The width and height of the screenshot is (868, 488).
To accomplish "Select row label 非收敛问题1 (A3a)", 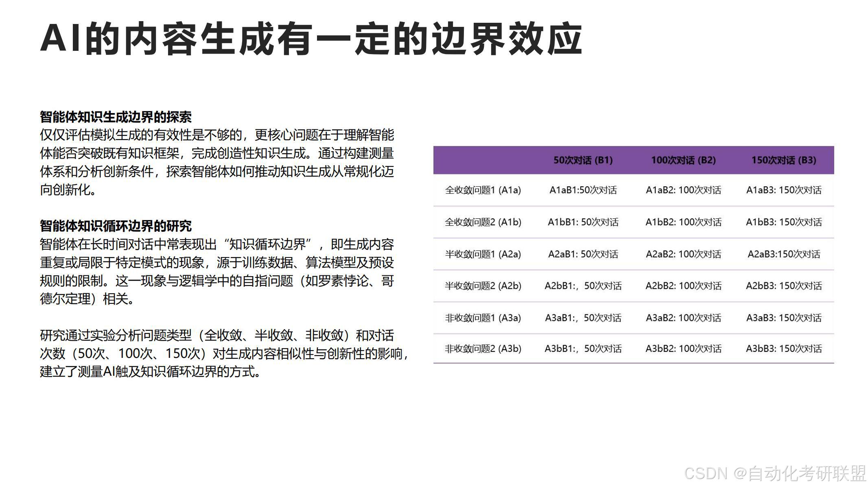I will tap(483, 318).
